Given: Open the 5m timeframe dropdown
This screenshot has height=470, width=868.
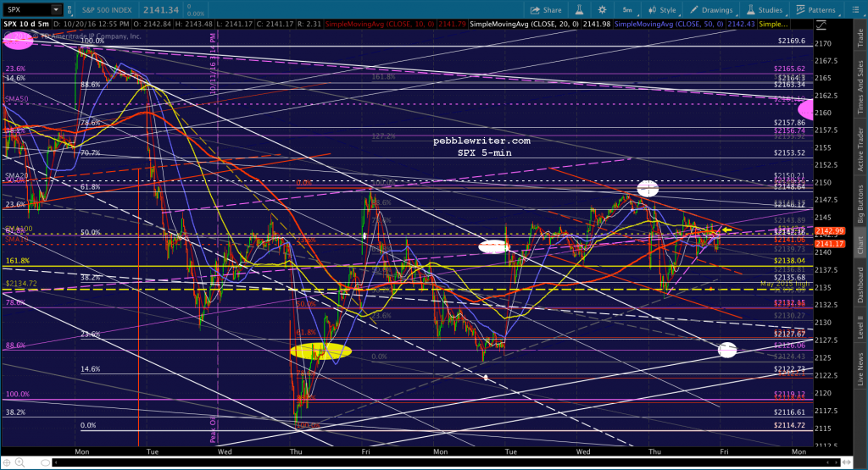Looking at the screenshot, I should [628, 10].
